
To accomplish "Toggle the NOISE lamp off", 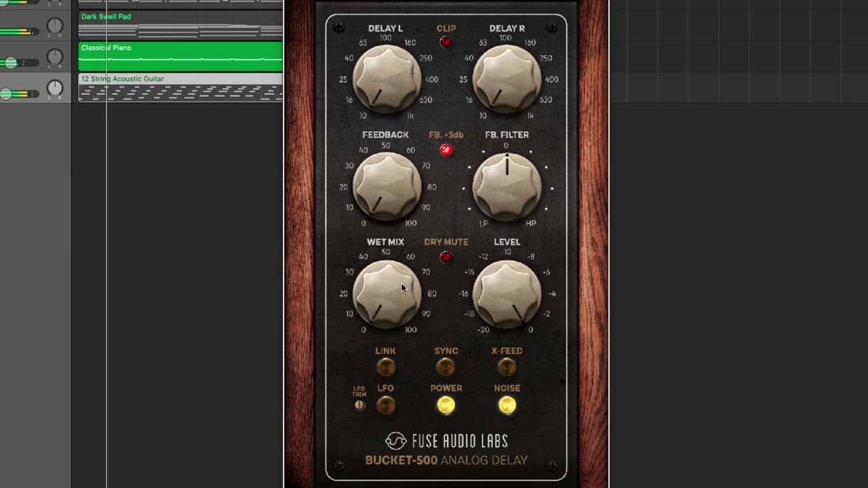I will [507, 405].
